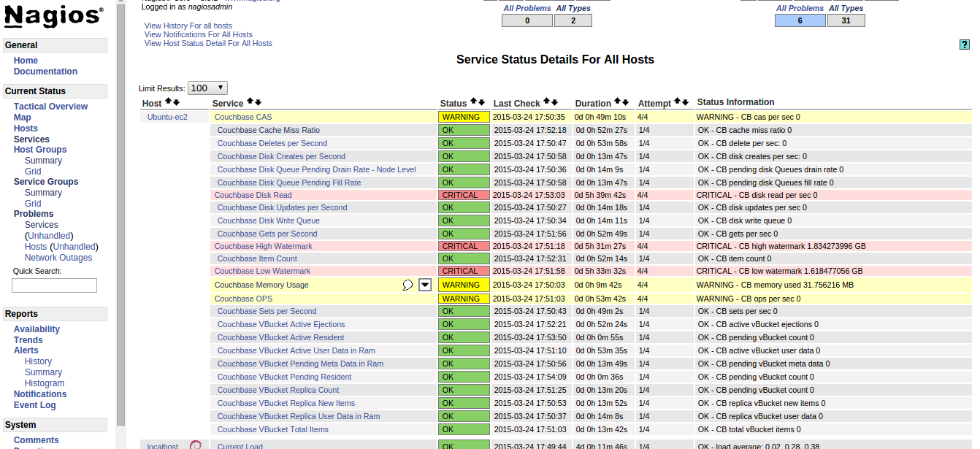
Task: Open Host Groups in the sidebar
Action: (x=40, y=150)
